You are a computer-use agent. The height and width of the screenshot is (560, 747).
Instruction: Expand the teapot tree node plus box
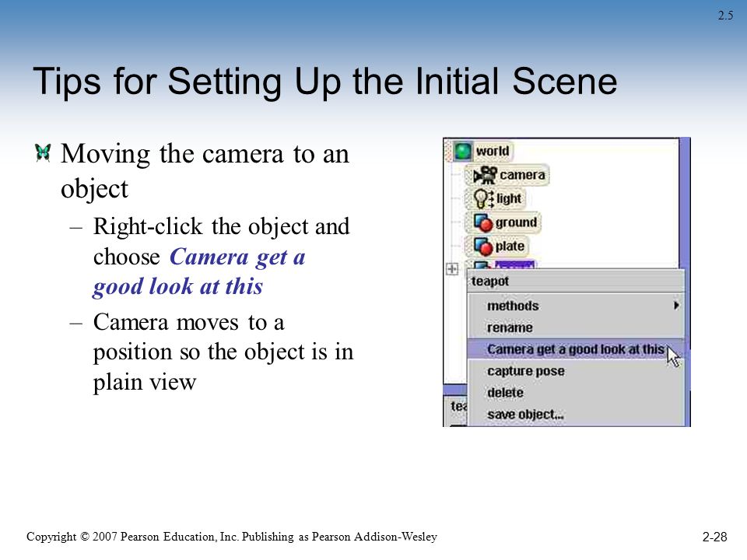452,269
